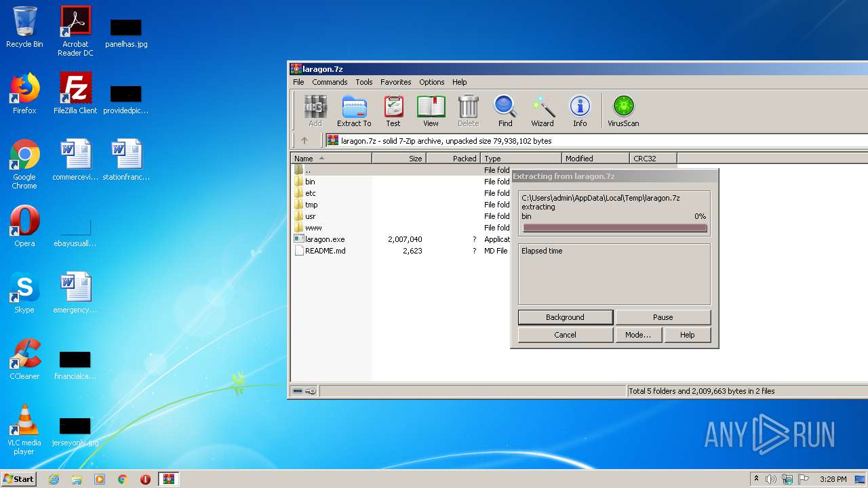
Task: Open the Wizard tool
Action: tap(542, 111)
